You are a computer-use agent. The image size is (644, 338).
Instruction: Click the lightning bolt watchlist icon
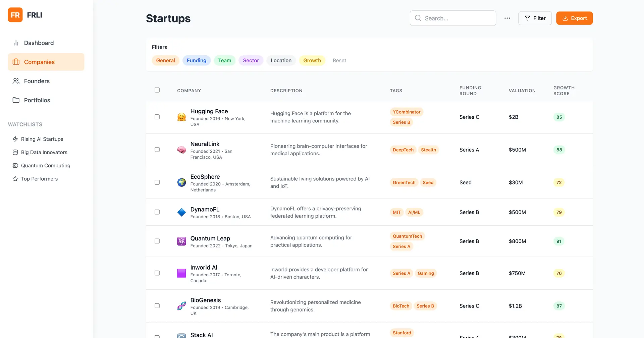[x=15, y=139]
